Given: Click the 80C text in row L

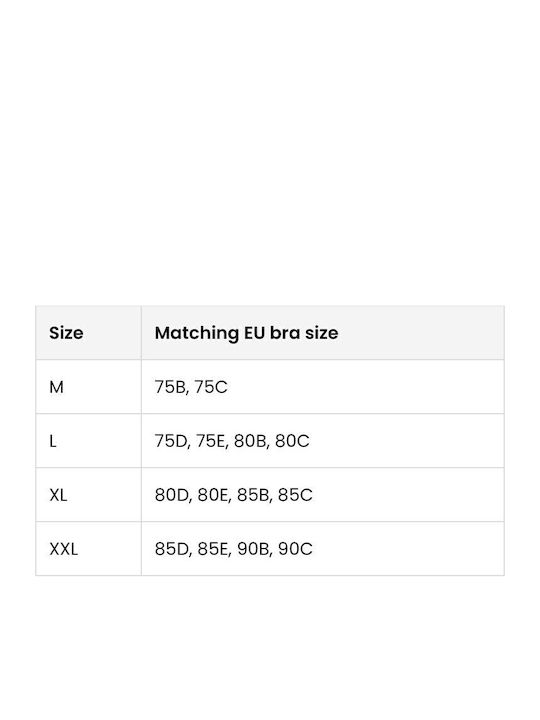Looking at the screenshot, I should pos(292,441).
